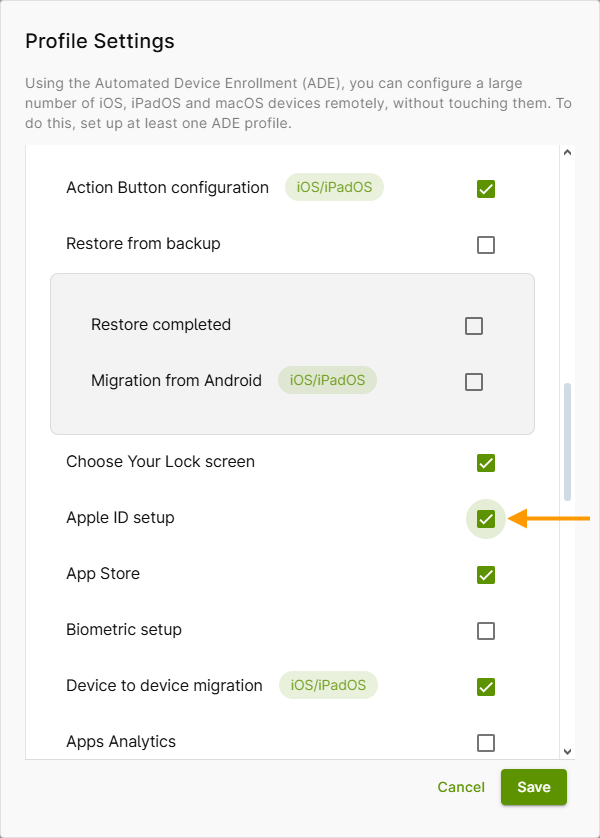The image size is (600, 838).
Task: Click the orange arrow pointing at Apple ID setup
Action: tap(548, 518)
